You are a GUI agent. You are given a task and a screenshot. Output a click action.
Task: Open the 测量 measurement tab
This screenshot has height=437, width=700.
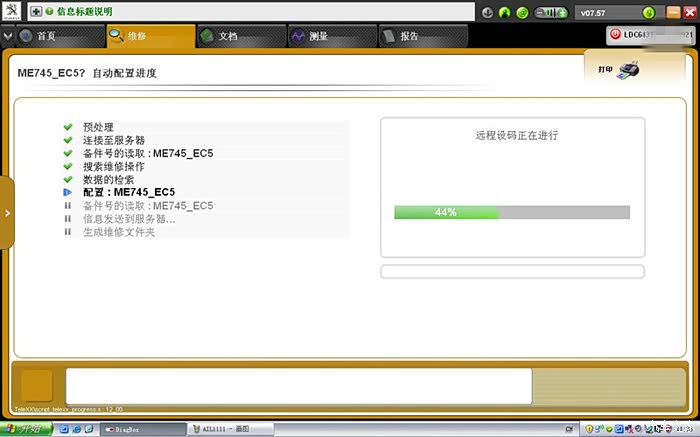[333, 36]
